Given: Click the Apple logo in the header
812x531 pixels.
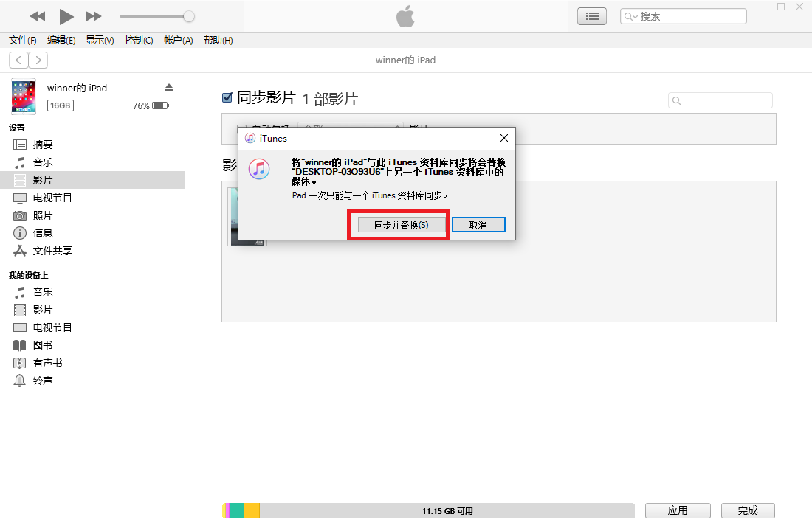Looking at the screenshot, I should pyautogui.click(x=405, y=16).
